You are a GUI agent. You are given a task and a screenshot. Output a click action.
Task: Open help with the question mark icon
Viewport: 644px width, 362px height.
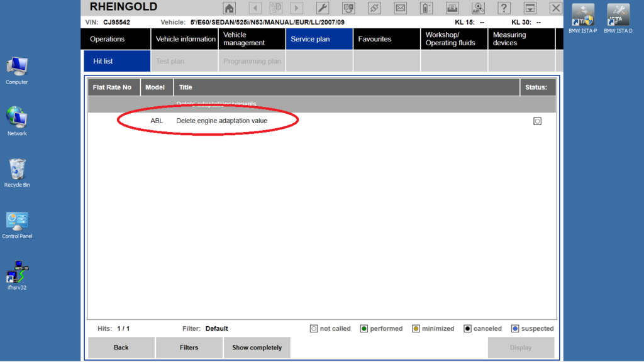coord(504,8)
